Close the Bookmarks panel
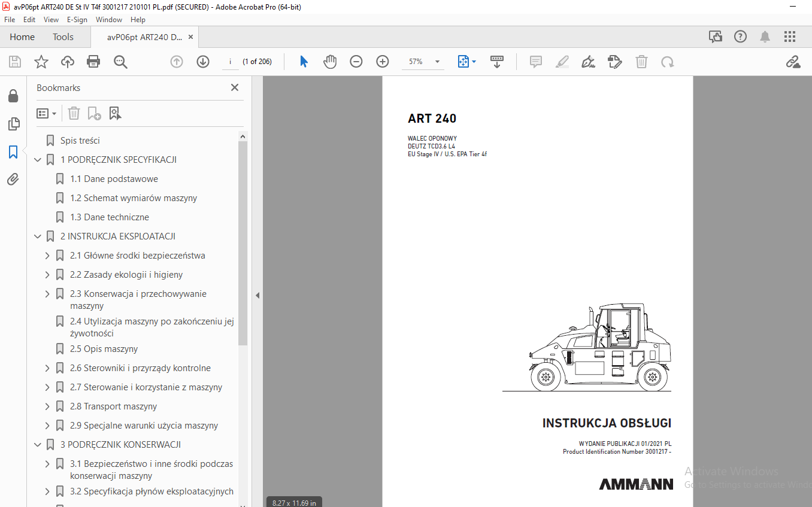 pyautogui.click(x=235, y=87)
